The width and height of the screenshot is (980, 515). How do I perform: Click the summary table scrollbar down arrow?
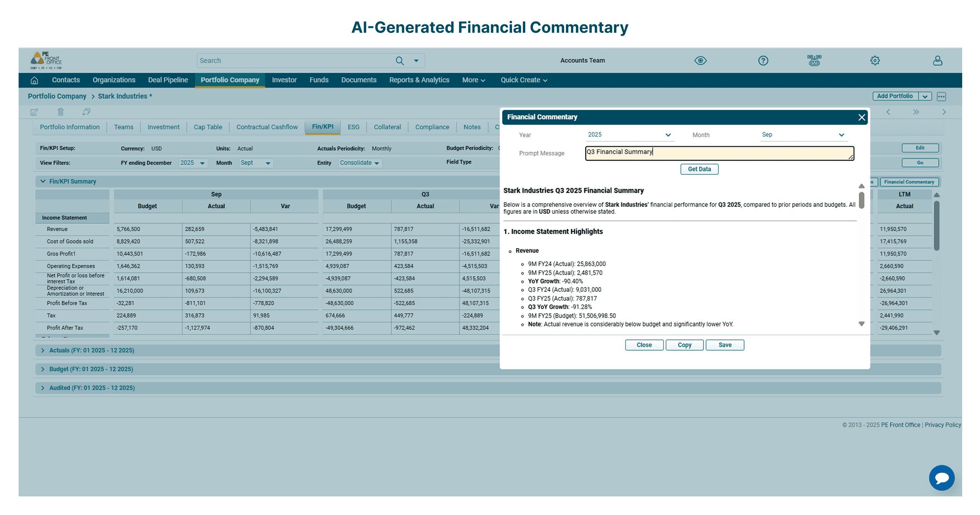937,333
